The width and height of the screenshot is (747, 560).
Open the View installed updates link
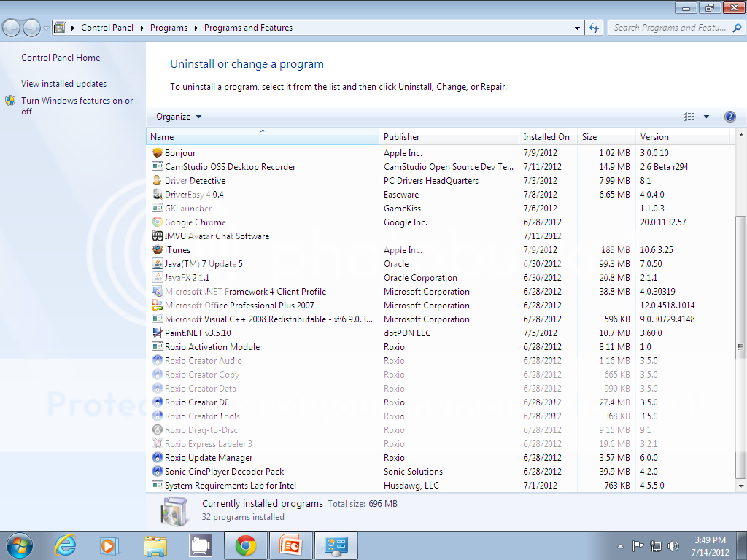63,84
